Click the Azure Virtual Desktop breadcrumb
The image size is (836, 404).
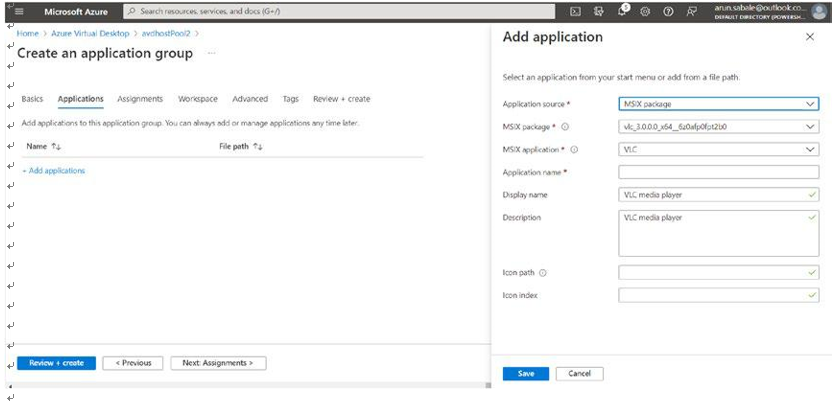[90, 33]
